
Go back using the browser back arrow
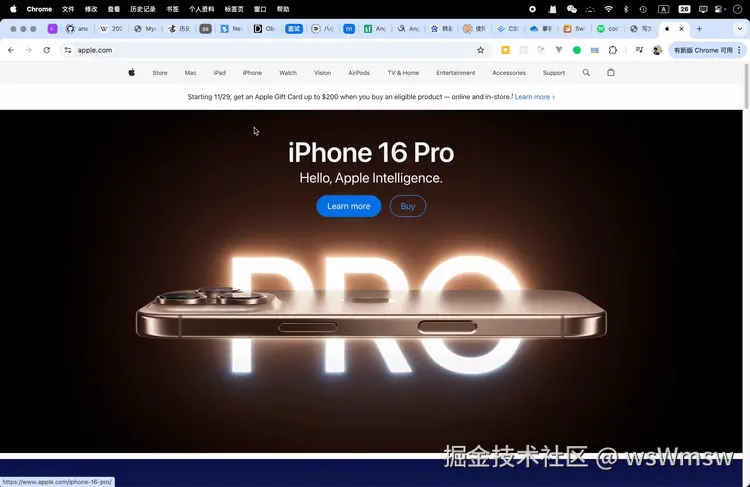(11, 50)
